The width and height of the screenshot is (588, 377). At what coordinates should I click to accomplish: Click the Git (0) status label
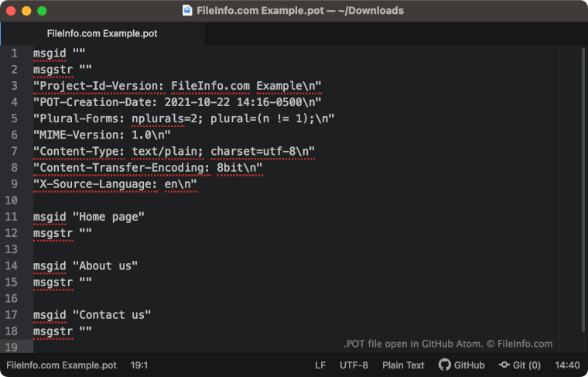[x=526, y=365]
